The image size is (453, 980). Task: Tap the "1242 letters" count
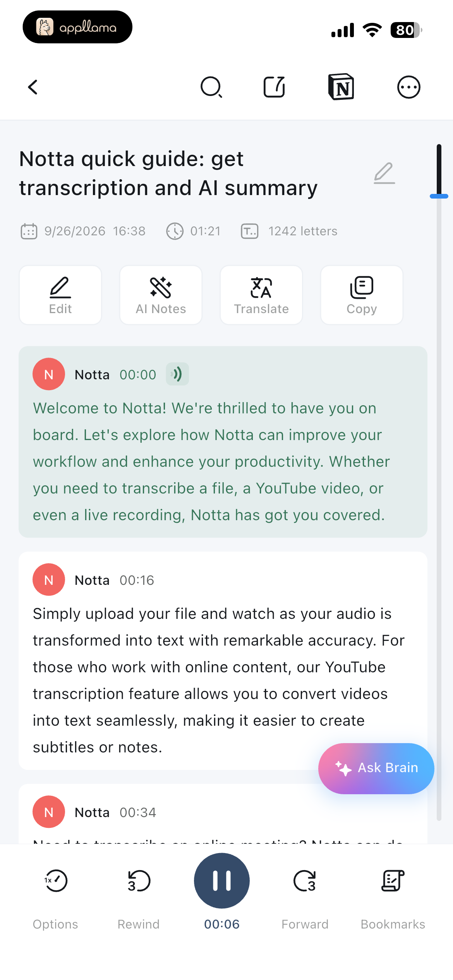303,231
